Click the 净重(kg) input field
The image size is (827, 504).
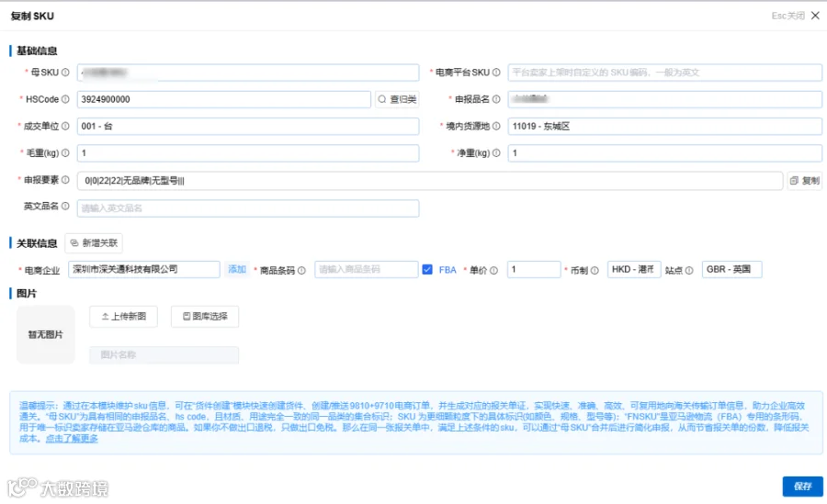(664, 153)
